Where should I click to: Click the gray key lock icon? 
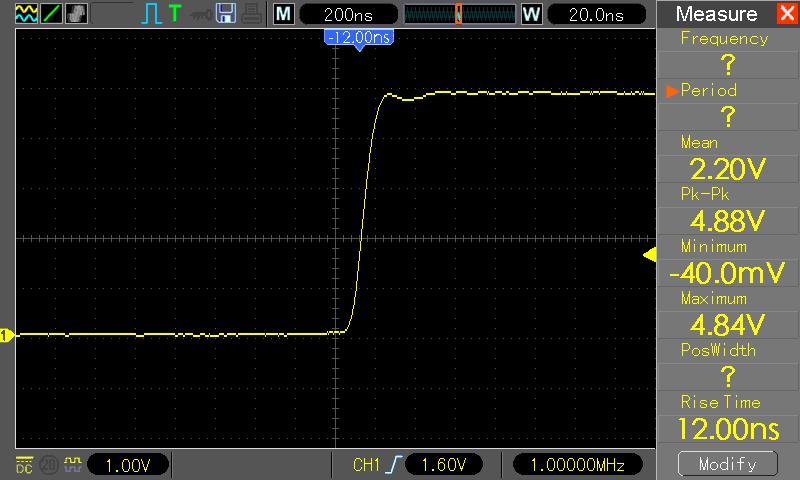[x=203, y=14]
